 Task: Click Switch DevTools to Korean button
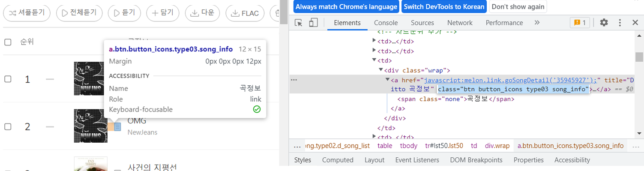(x=444, y=6)
